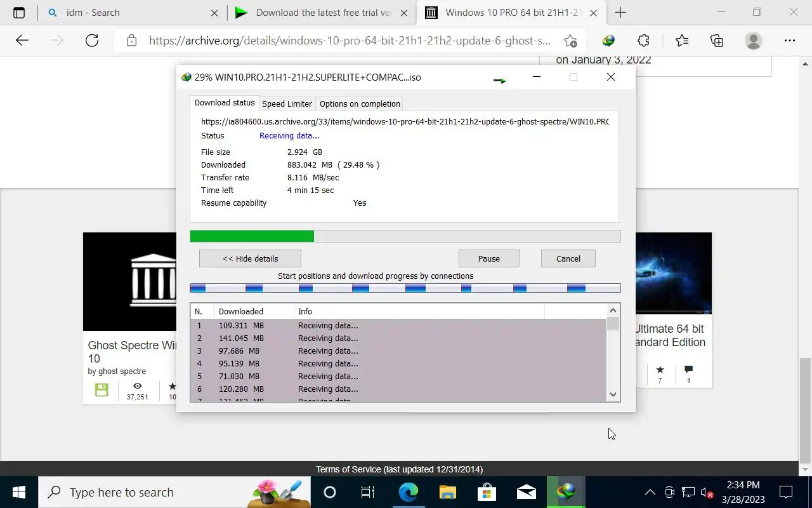Screen dimensions: 812x508
Task: Open Terms of Service link in footer
Action: [348, 469]
